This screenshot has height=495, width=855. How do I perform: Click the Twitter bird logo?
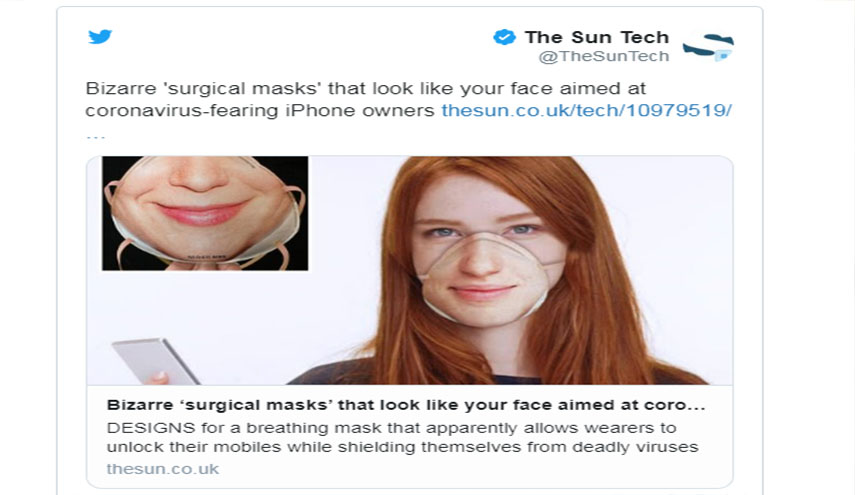(x=100, y=37)
